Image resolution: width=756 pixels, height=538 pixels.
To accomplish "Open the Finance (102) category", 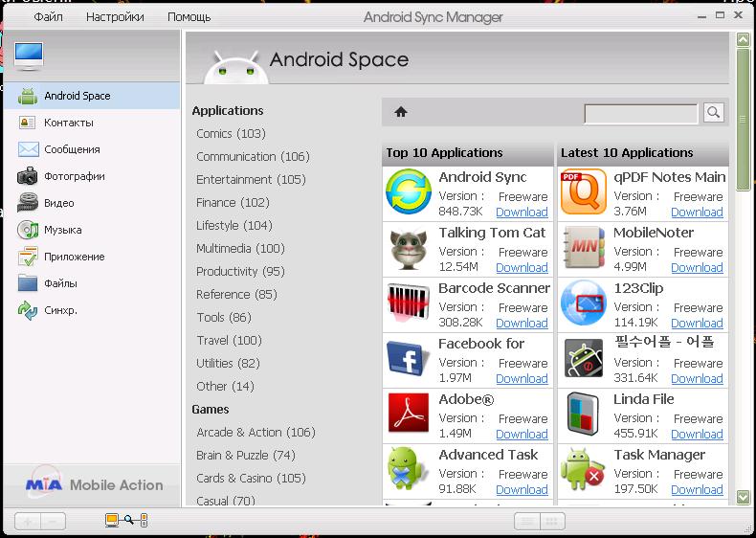I will [x=233, y=203].
